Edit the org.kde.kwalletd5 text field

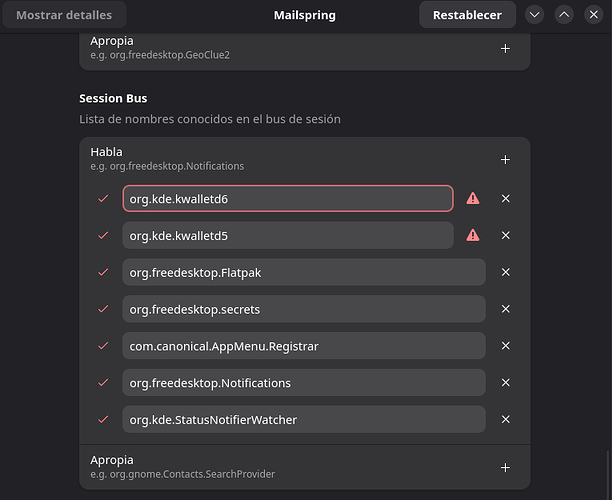click(x=287, y=236)
